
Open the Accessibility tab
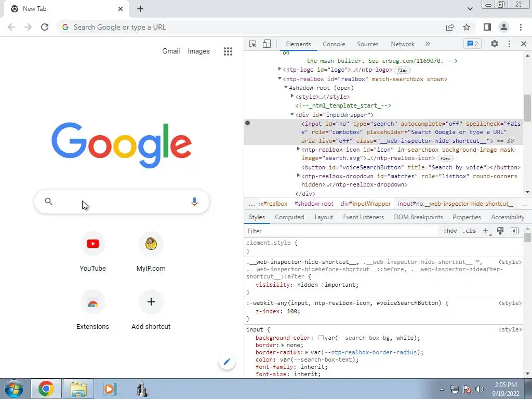(508, 217)
